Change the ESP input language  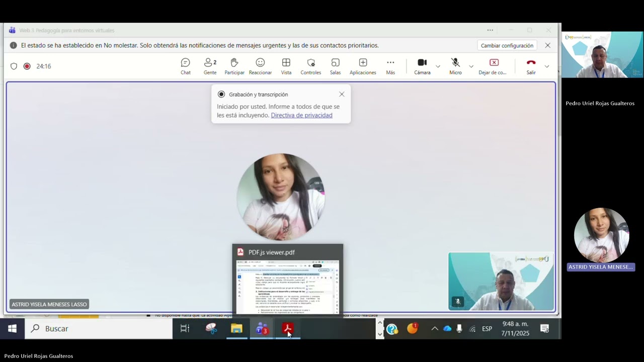[487, 329]
